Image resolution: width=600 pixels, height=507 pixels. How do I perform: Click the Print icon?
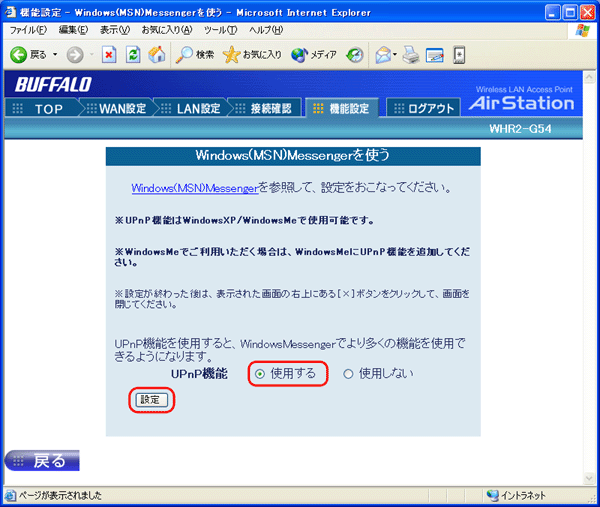coord(411,55)
